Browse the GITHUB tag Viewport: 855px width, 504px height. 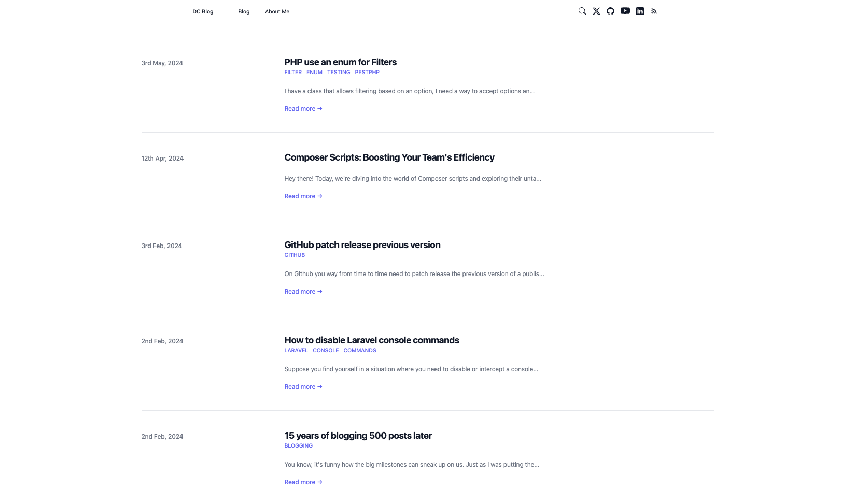point(295,255)
